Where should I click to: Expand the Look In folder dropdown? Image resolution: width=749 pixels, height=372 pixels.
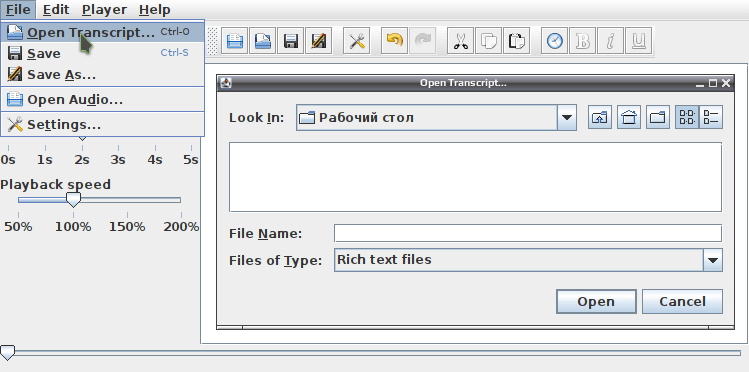[x=567, y=117]
